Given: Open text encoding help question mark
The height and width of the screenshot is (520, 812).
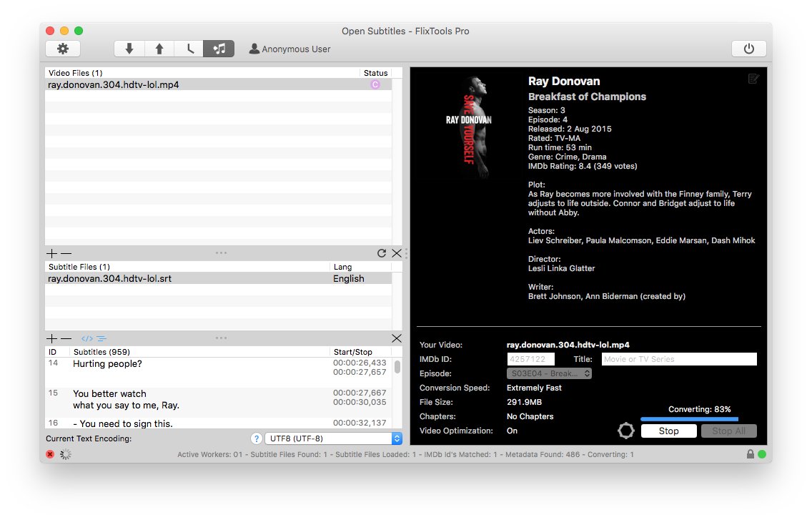Looking at the screenshot, I should click(x=257, y=438).
